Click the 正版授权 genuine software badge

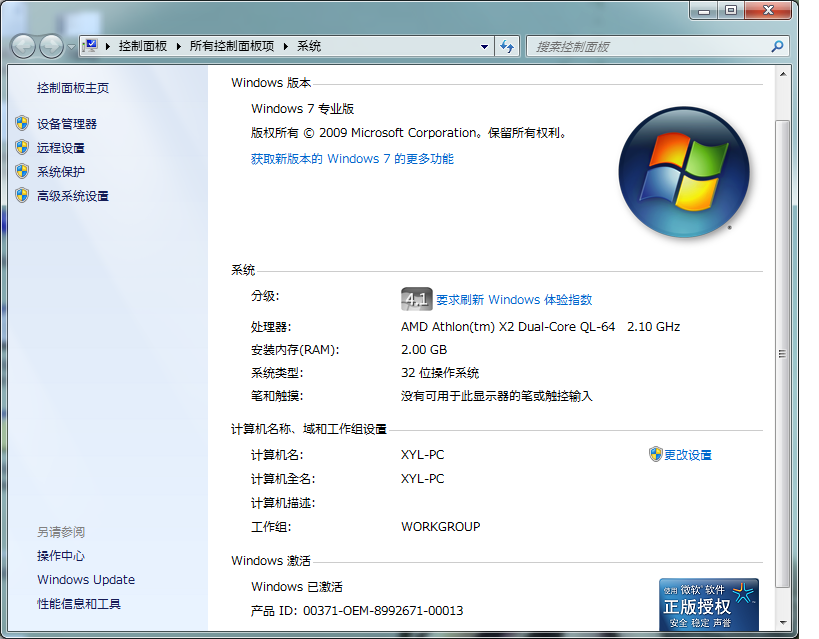[709, 605]
